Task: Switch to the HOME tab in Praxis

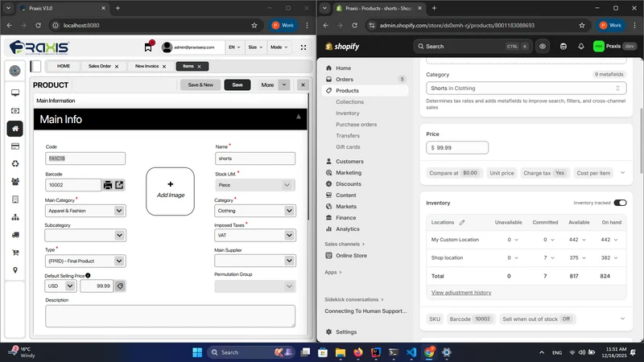Action: (x=64, y=66)
